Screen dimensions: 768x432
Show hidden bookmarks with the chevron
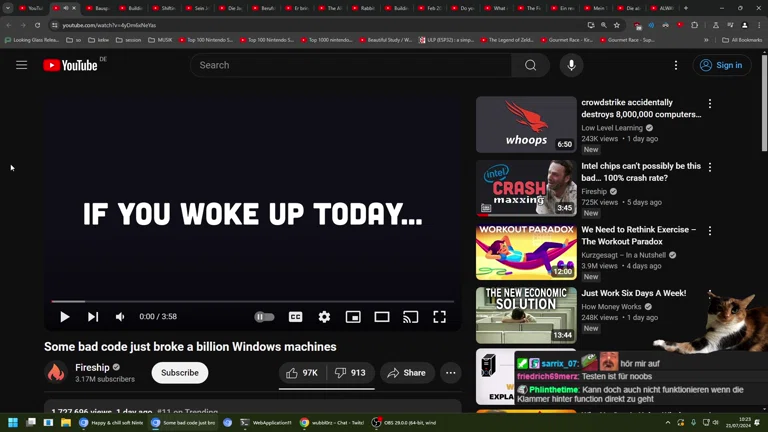pos(706,40)
